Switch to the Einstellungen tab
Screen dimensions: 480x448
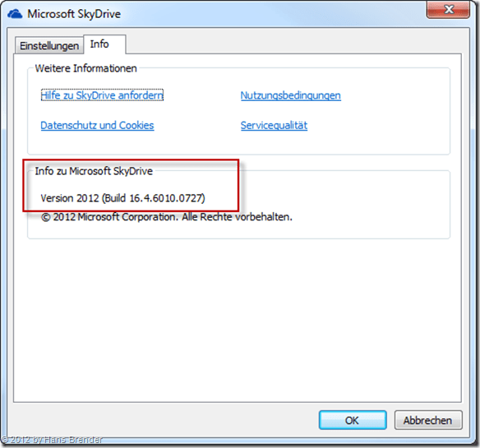[49, 46]
